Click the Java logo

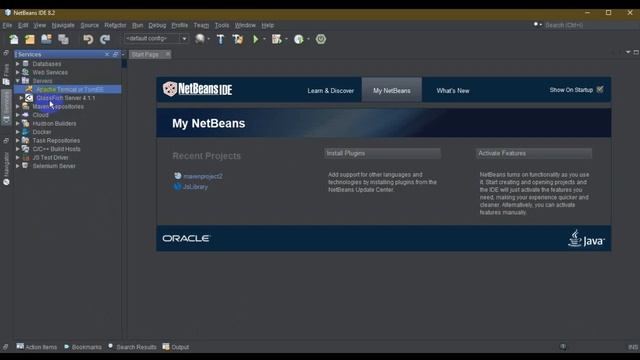[587, 238]
